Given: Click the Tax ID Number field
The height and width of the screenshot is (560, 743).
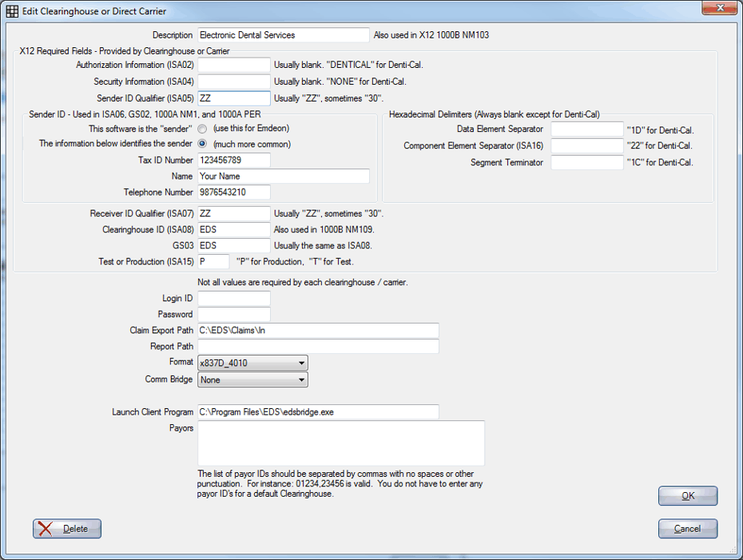Looking at the screenshot, I should [x=234, y=160].
